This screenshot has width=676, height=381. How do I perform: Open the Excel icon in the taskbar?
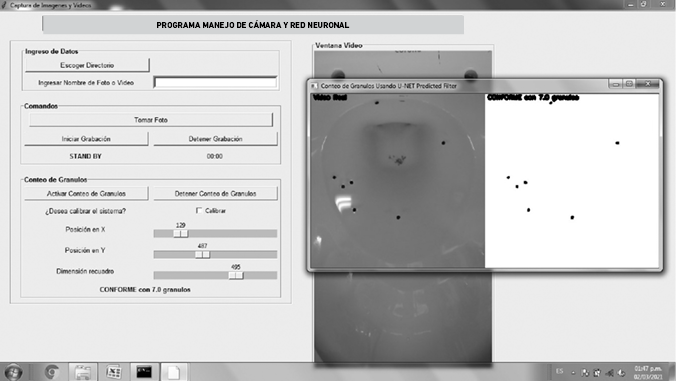[x=114, y=372]
